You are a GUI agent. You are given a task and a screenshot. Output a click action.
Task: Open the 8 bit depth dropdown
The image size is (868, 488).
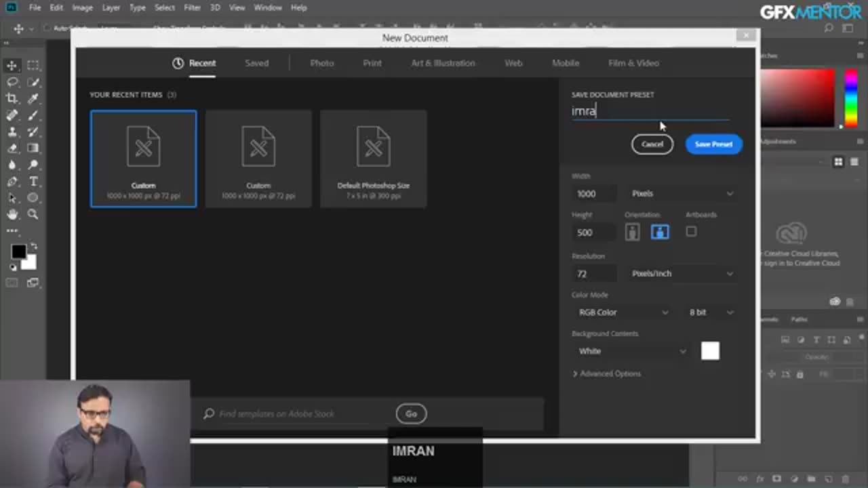[711, 312]
